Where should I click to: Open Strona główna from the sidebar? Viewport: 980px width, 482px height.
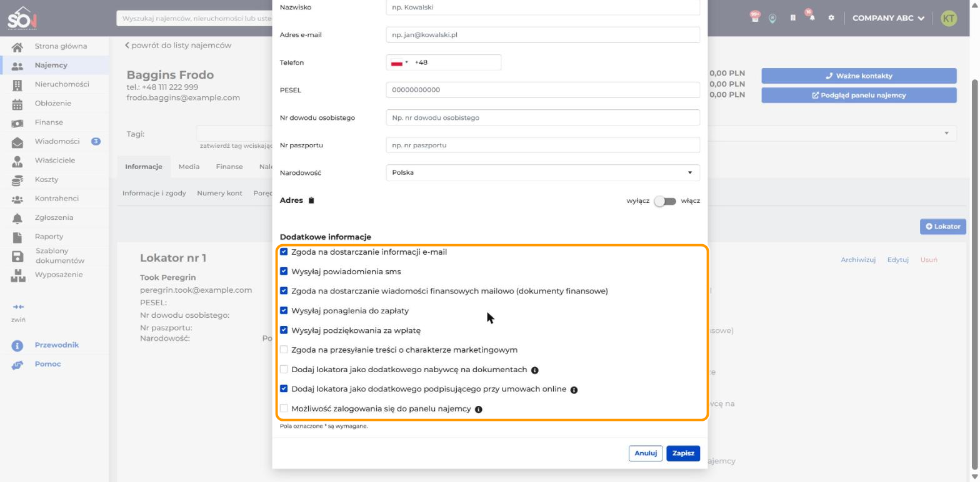click(61, 46)
